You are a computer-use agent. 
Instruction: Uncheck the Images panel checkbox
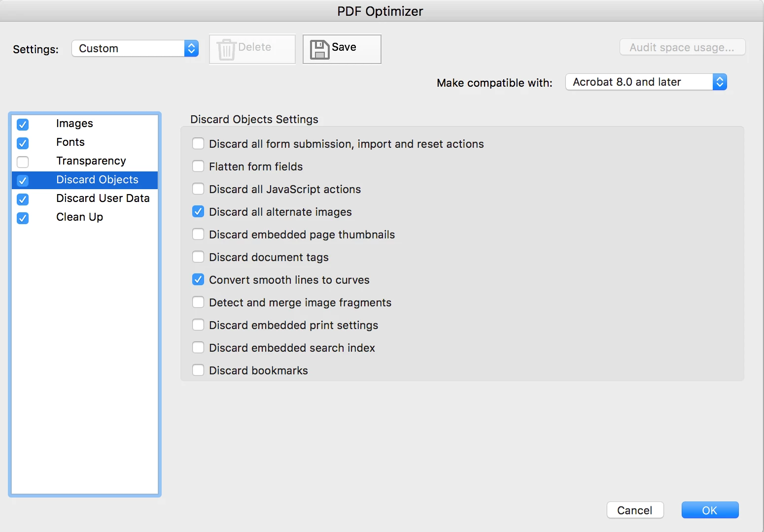23,124
